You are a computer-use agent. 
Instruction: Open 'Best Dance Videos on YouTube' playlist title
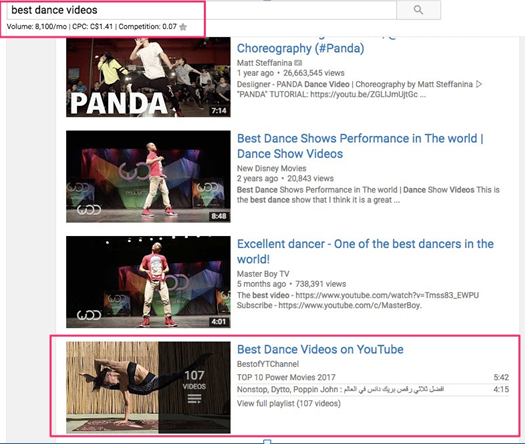tap(320, 349)
